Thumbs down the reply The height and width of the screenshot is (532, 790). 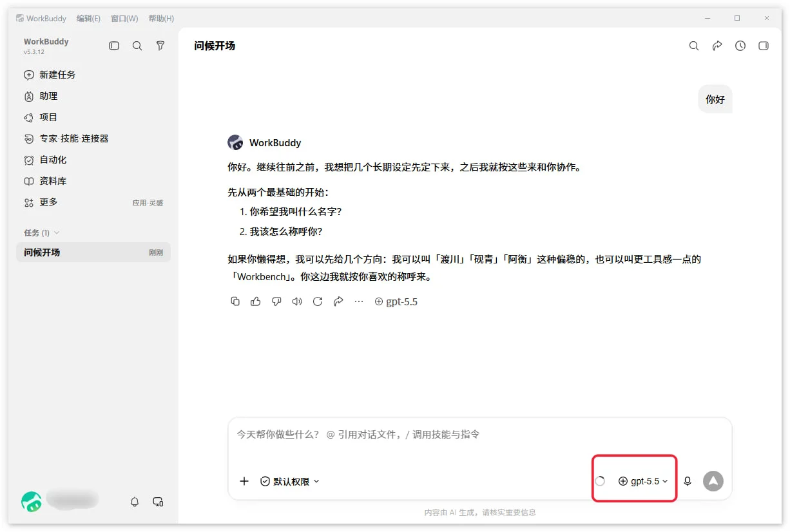(276, 301)
